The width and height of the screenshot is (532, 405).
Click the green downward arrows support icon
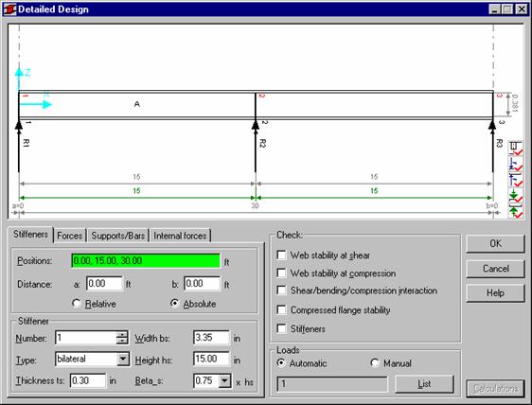coord(515,196)
